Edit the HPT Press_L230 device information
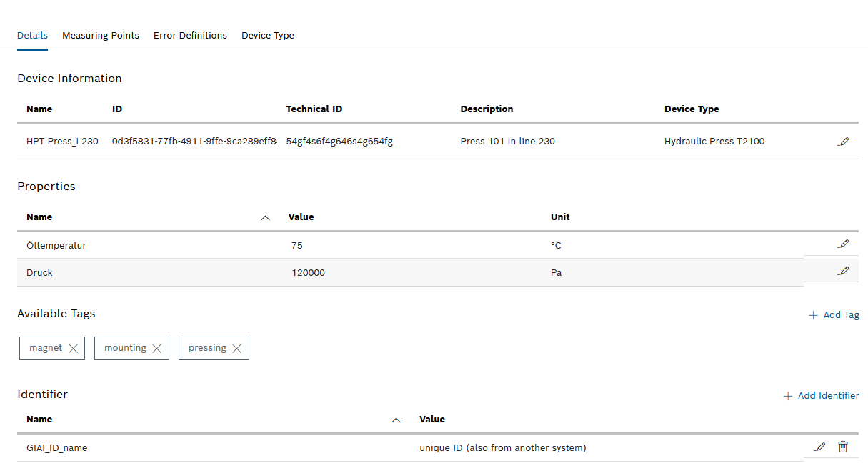Viewport: 868px width, 471px height. pos(844,141)
